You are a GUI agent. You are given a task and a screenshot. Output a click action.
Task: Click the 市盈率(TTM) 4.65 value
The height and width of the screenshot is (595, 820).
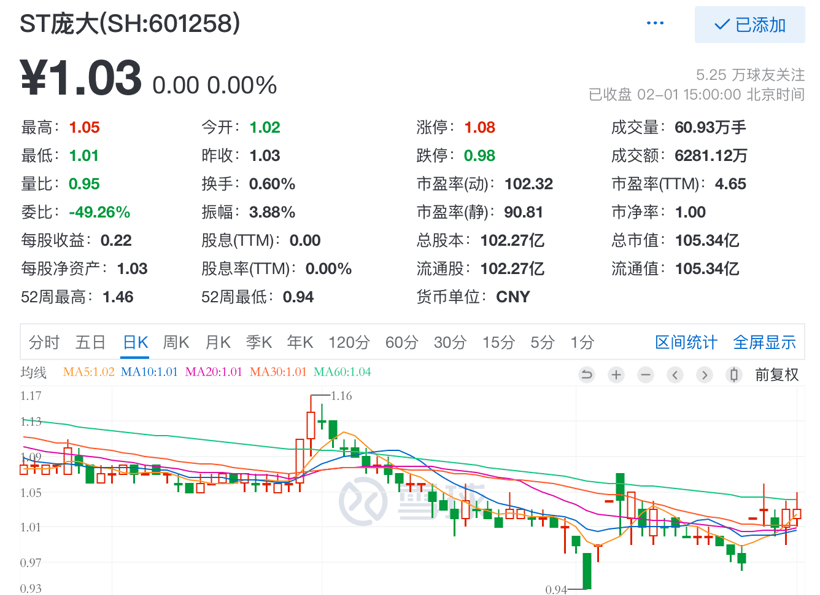point(731,184)
